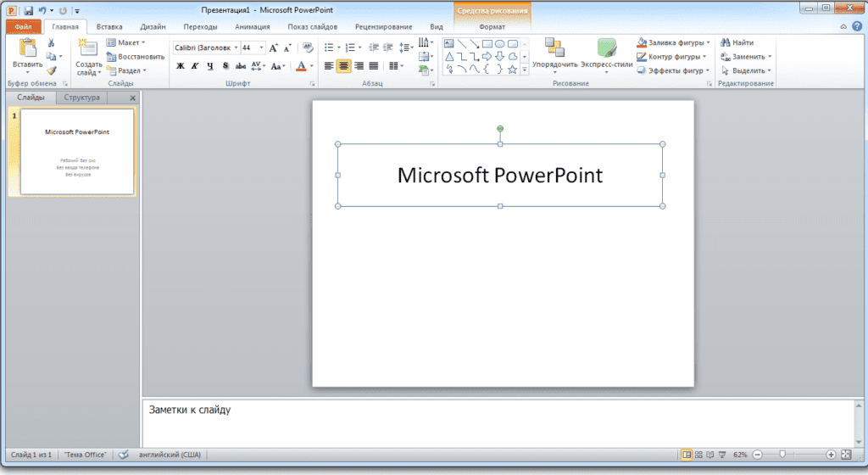Click the Cut scissors icon
The image size is (868, 475).
[x=51, y=42]
